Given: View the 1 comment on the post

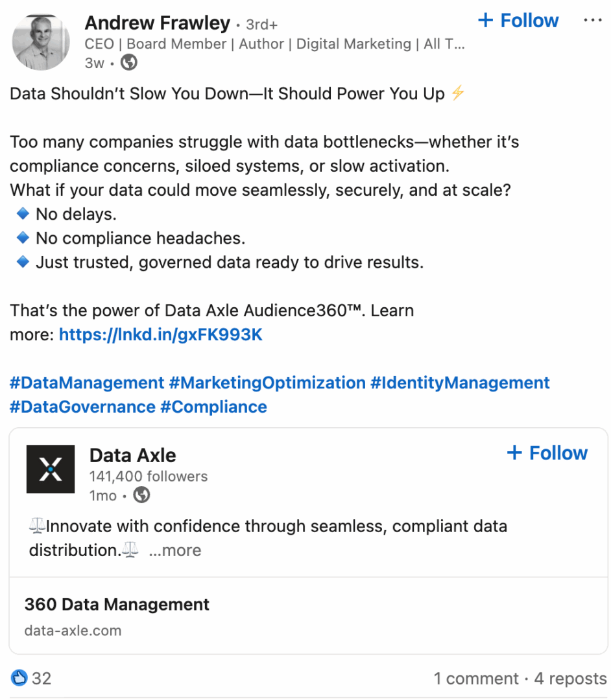Looking at the screenshot, I should [476, 678].
